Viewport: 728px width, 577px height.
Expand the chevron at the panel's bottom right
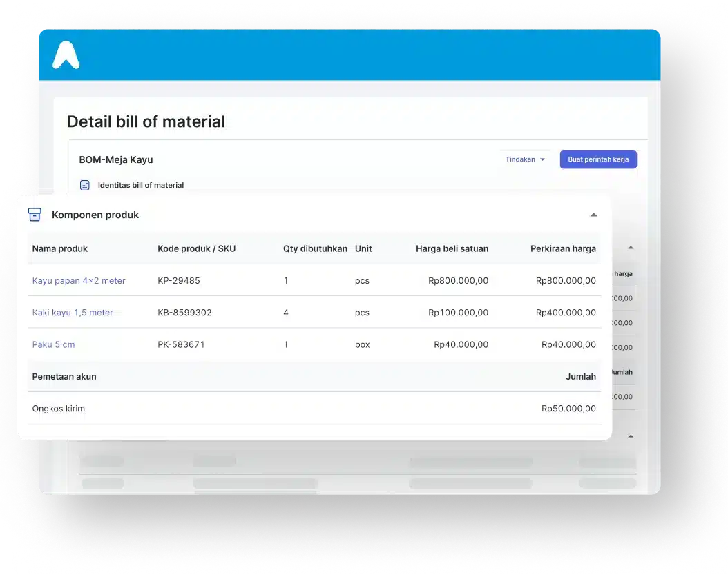pos(630,436)
